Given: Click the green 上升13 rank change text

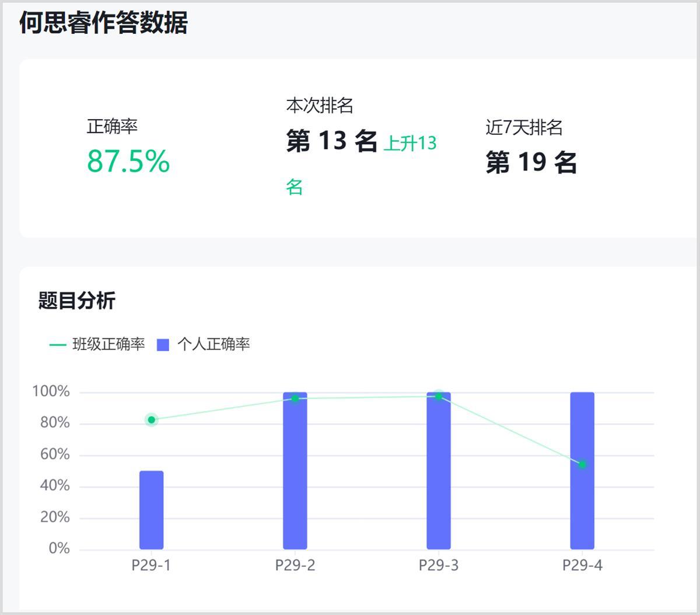Looking at the screenshot, I should [410, 143].
